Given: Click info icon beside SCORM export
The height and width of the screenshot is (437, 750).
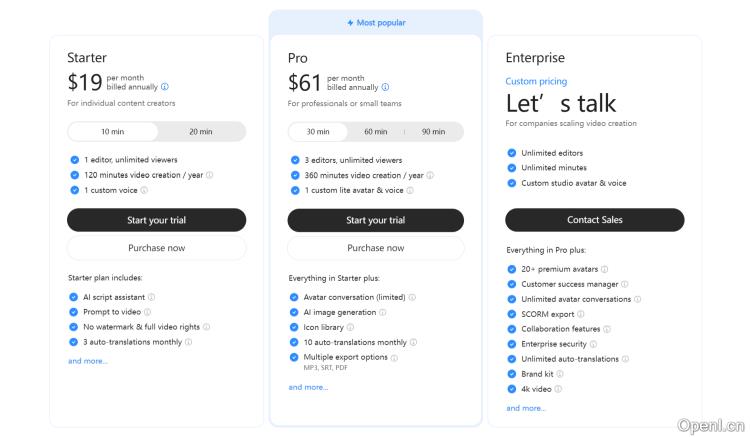Looking at the screenshot, I should point(583,314).
